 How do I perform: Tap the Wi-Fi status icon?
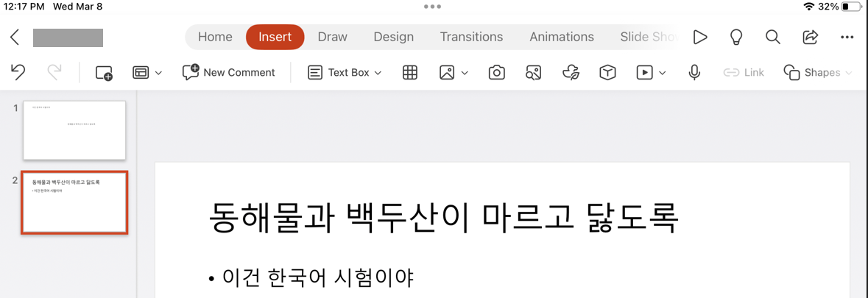809,7
